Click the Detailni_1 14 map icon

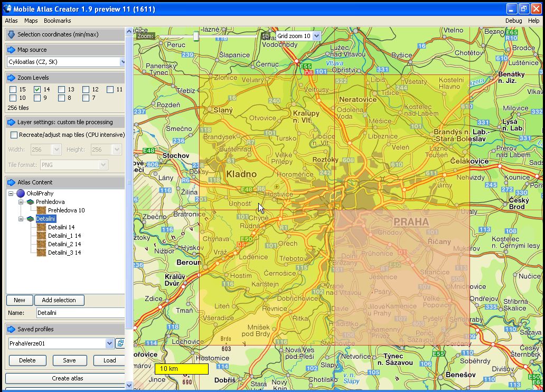(41, 236)
